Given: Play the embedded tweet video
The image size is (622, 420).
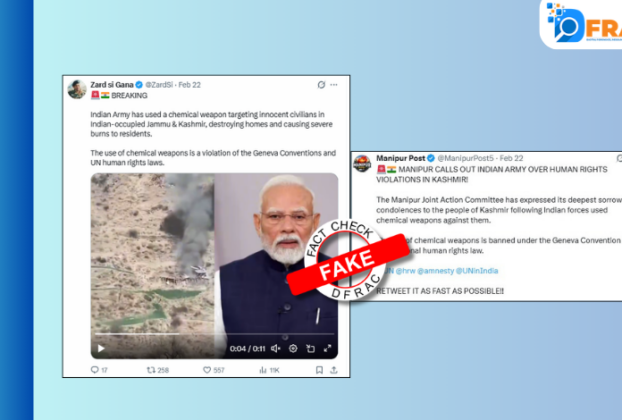Looking at the screenshot, I should click(x=101, y=349).
